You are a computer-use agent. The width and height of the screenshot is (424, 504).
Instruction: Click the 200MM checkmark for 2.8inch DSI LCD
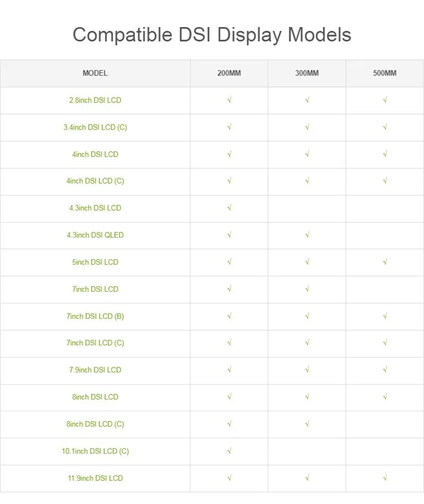pyautogui.click(x=229, y=100)
